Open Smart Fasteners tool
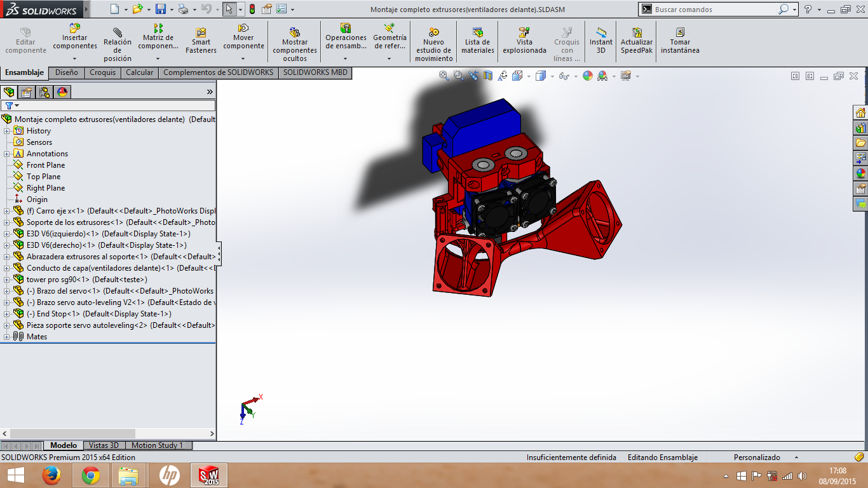The height and width of the screenshot is (488, 868). pos(201,41)
